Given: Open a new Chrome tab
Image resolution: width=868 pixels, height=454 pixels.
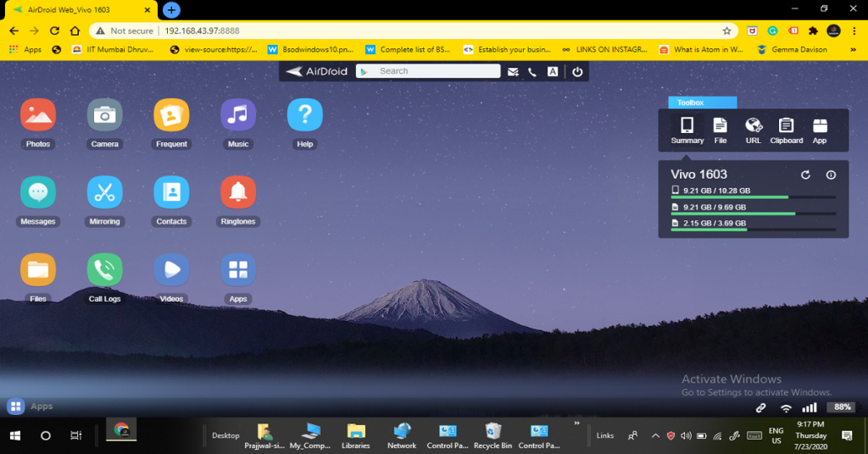Looking at the screenshot, I should tap(171, 10).
